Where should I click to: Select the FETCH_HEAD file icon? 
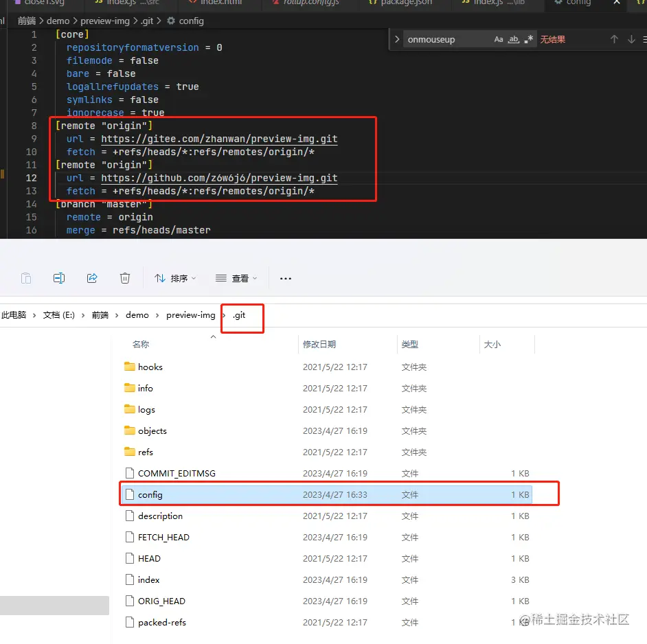point(130,537)
